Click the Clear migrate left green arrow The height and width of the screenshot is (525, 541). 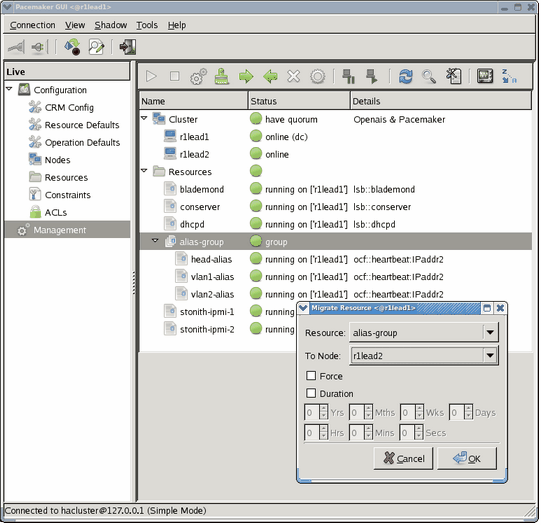point(270,76)
